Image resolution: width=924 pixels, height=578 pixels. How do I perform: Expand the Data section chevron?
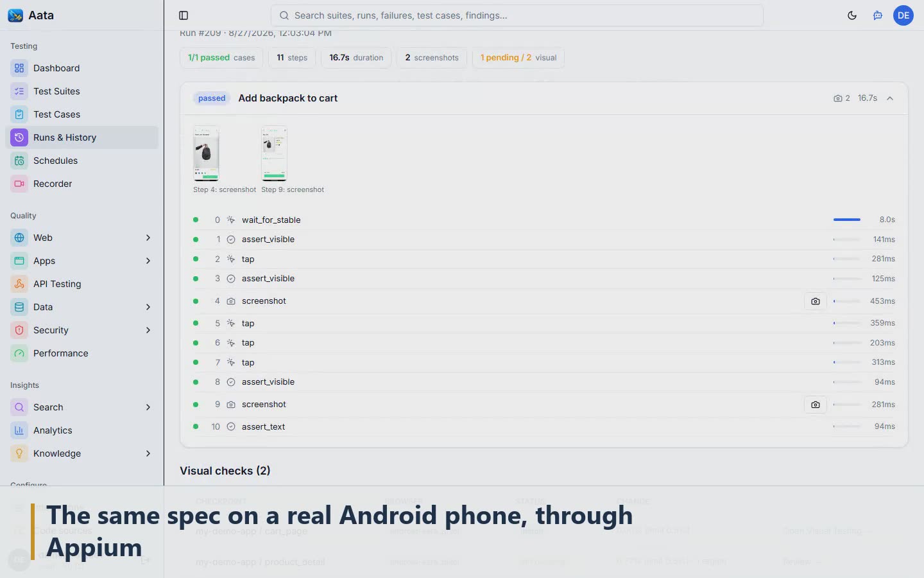click(x=148, y=307)
